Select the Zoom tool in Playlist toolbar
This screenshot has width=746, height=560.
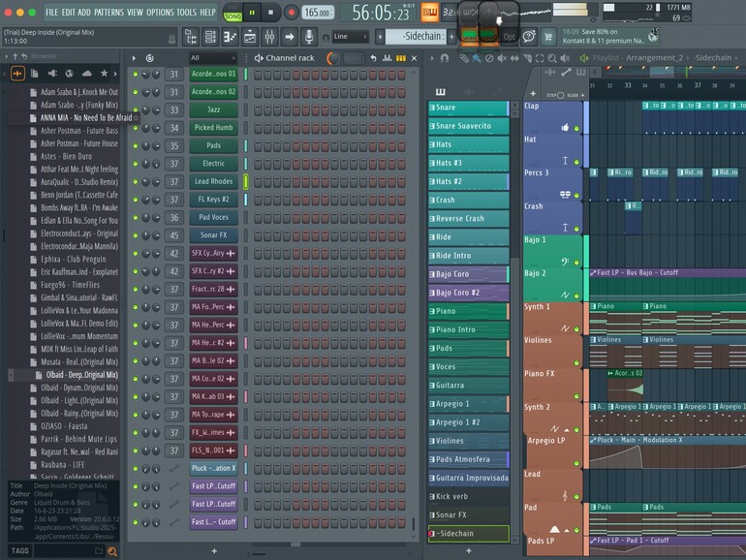[552, 58]
